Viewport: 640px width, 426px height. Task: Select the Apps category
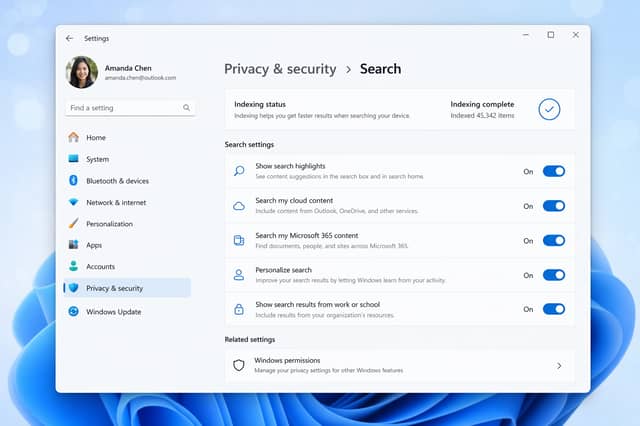(x=94, y=245)
